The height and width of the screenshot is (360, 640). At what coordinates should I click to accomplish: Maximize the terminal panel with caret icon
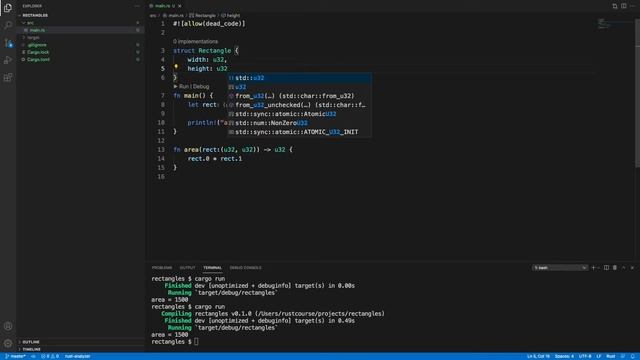click(624, 268)
